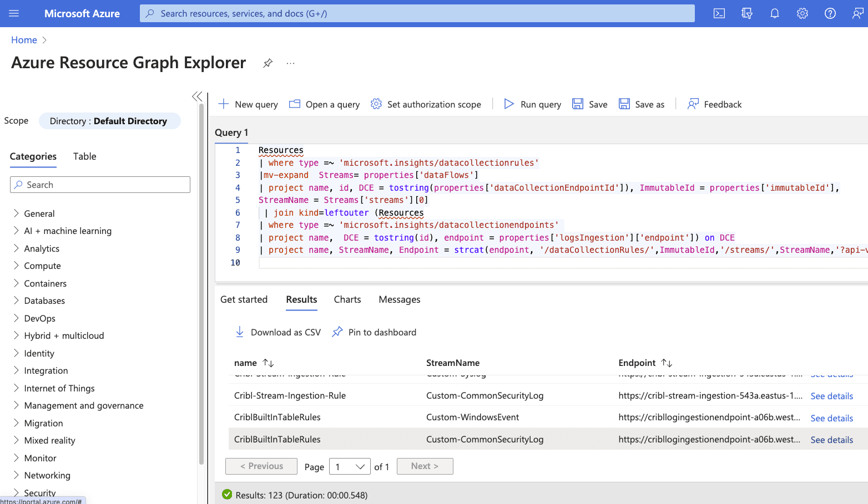
Task: Click the help question mark icon
Action: 830,13
